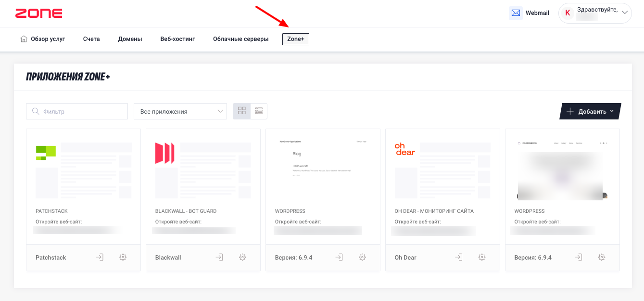
Task: Click the search magnifier in filter field
Action: click(x=36, y=111)
